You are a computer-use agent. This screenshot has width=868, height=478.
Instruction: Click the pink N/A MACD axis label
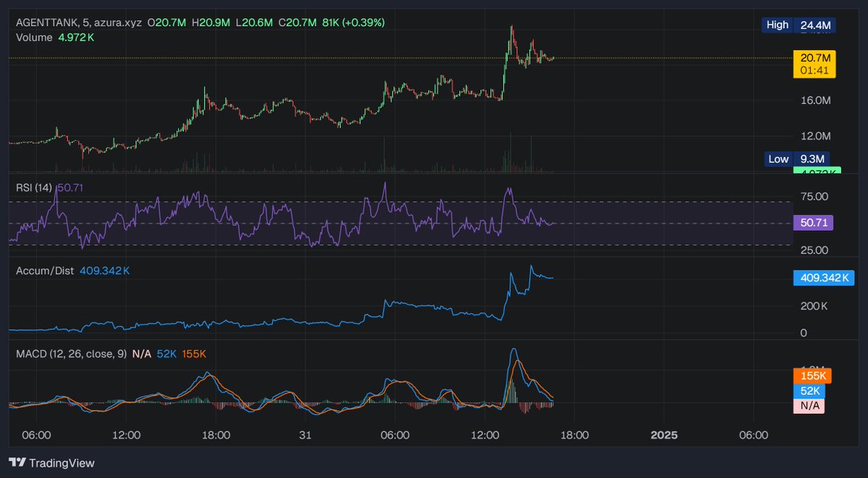click(809, 406)
